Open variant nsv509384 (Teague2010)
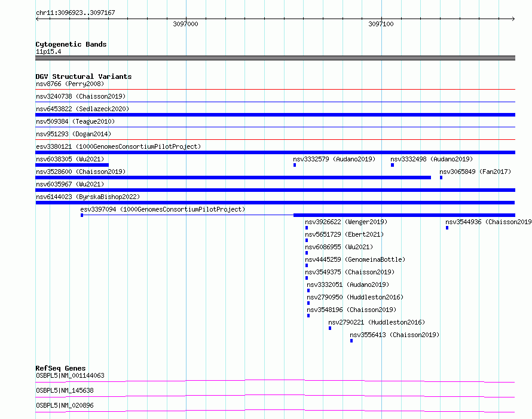Viewport: 532px width, 419px height. 75,121
